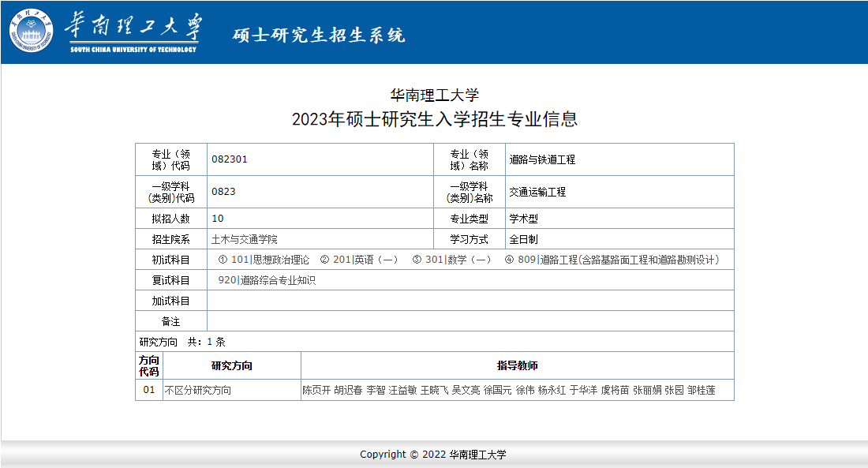Click advisor name 虞将苗

click(x=615, y=390)
